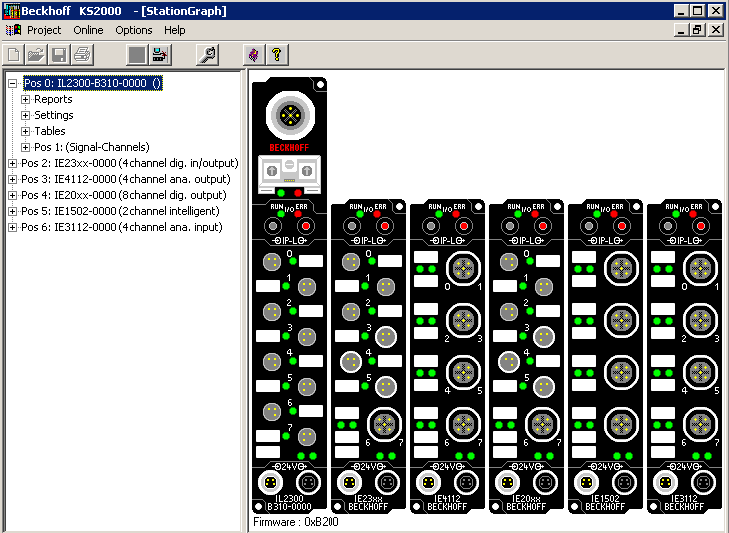The height and width of the screenshot is (533, 729).
Task: Click the Firmware : 0xB200 status text
Action: [296, 522]
